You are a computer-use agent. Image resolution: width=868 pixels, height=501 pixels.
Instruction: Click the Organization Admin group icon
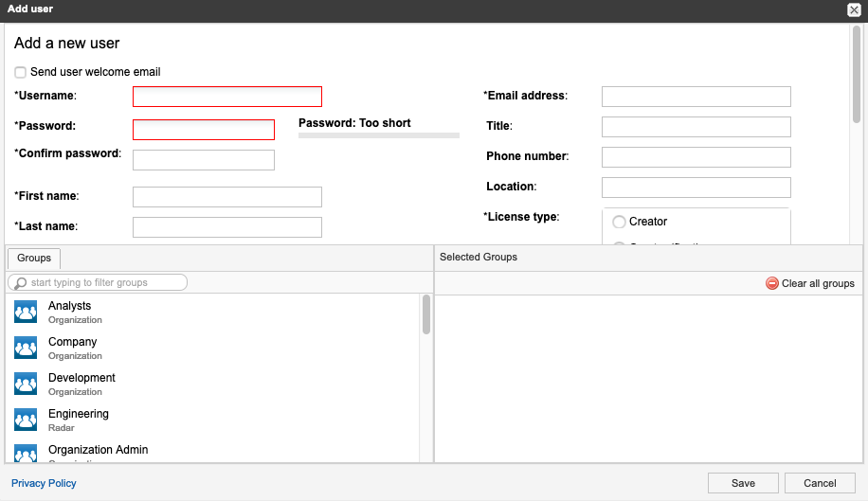(26, 454)
